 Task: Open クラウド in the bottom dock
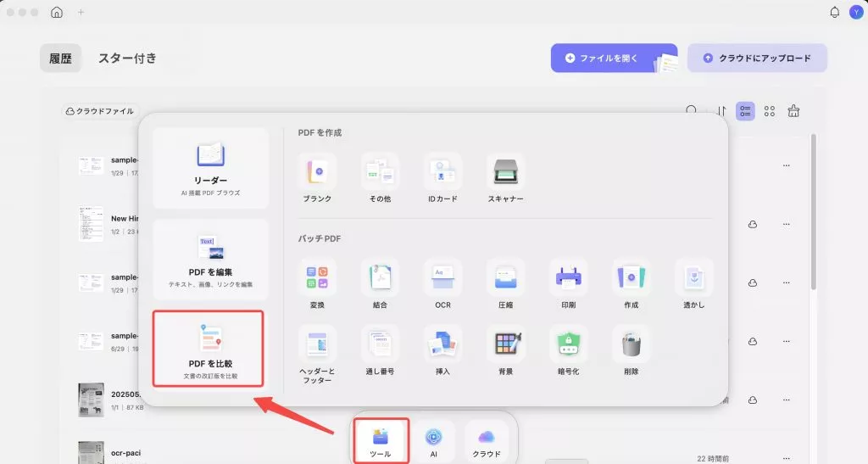(486, 441)
